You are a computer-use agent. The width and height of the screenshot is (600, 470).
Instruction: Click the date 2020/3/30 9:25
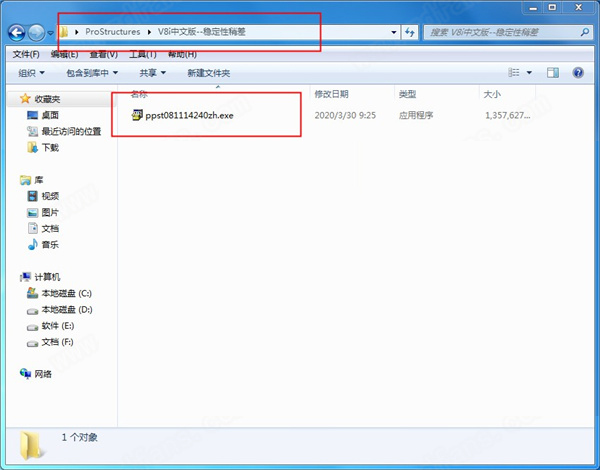click(345, 116)
